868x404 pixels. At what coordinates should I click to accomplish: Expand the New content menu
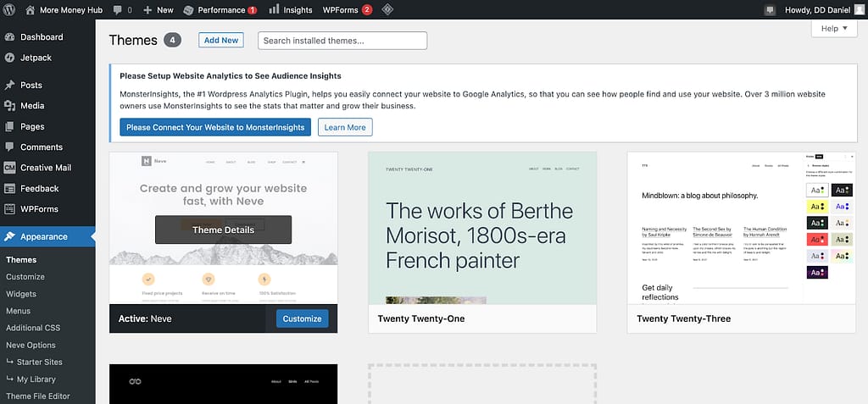158,10
